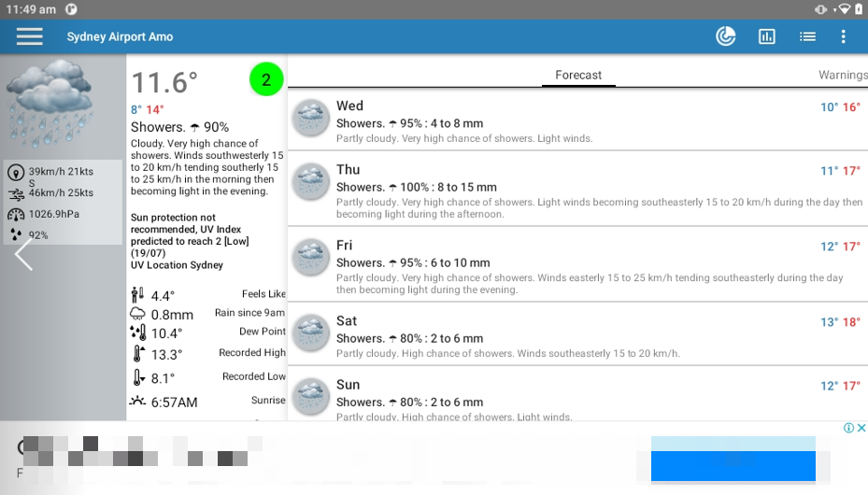
Task: Tap the battery status icon
Action: click(x=860, y=9)
